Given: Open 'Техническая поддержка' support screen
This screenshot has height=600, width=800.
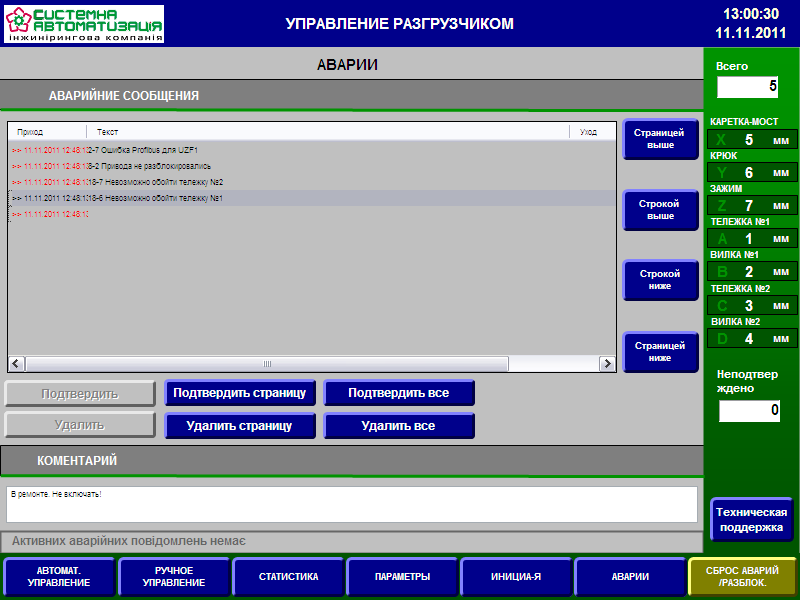Looking at the screenshot, I should (x=751, y=519).
